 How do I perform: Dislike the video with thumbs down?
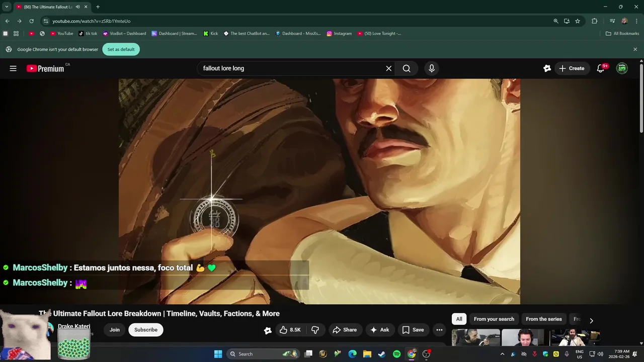pyautogui.click(x=315, y=330)
